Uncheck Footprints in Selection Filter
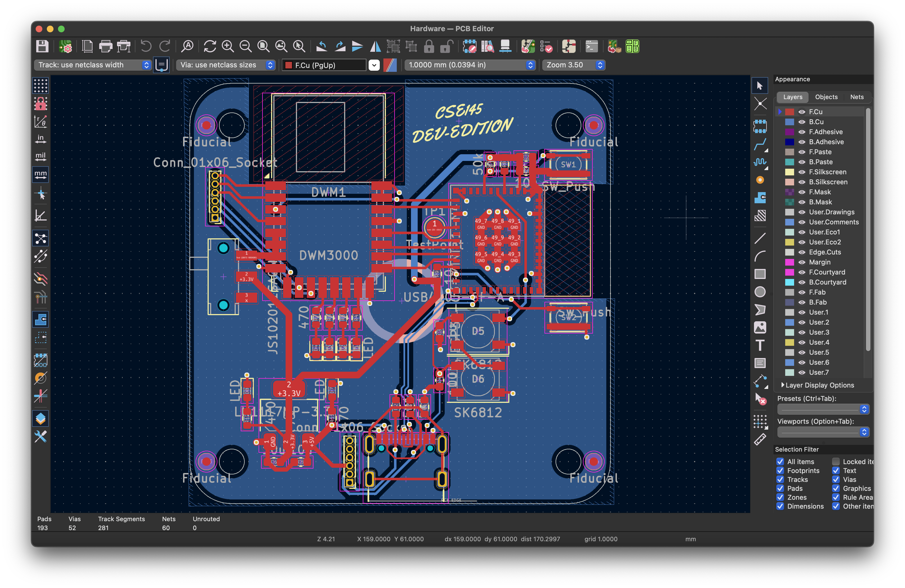905x588 pixels. 780,471
